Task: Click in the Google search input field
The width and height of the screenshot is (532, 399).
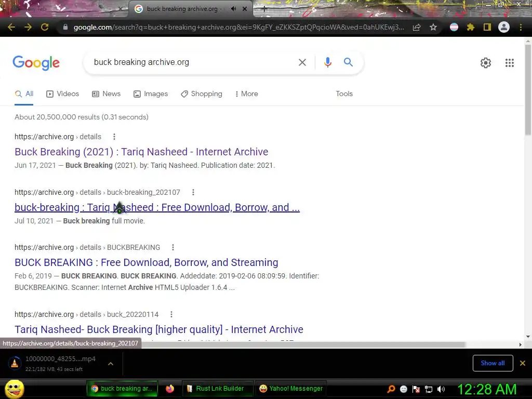Action: (193, 62)
